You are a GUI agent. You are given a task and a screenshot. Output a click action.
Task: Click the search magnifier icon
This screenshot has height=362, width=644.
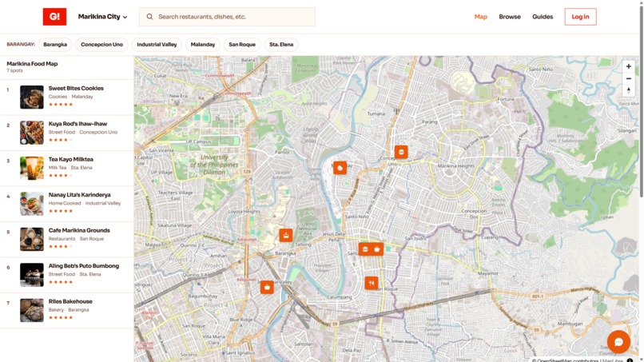click(x=149, y=17)
